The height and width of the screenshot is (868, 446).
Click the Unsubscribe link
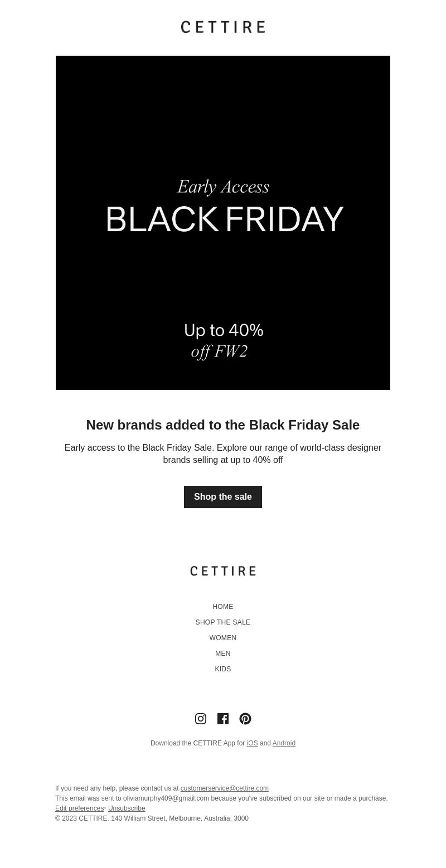(127, 808)
